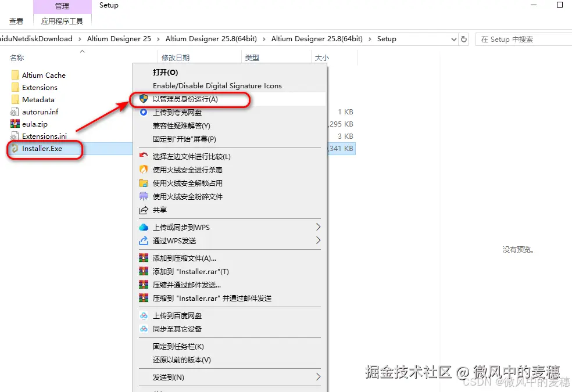The width and height of the screenshot is (572, 392).
Task: Select the Altium Cache folder name
Action: (44, 75)
